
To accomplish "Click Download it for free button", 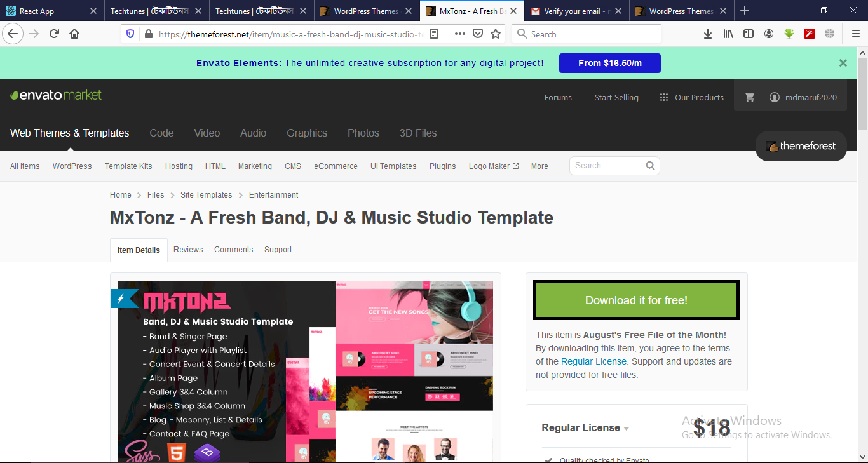I will tap(636, 300).
